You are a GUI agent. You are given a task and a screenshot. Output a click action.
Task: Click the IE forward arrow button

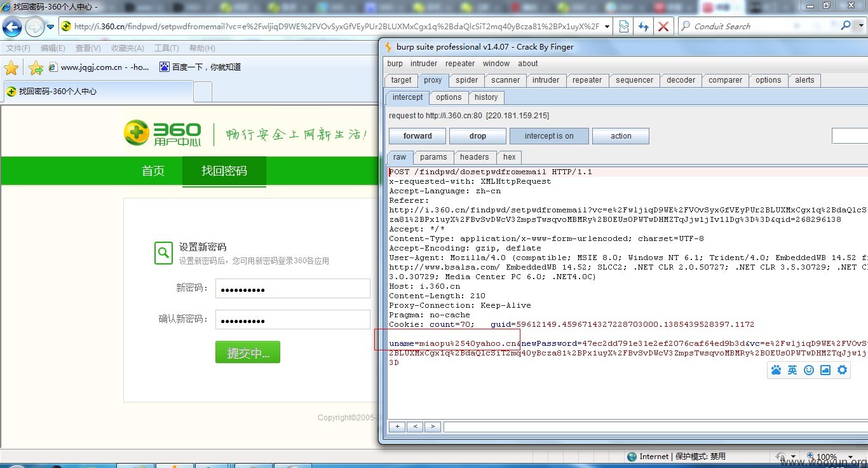coord(34,27)
